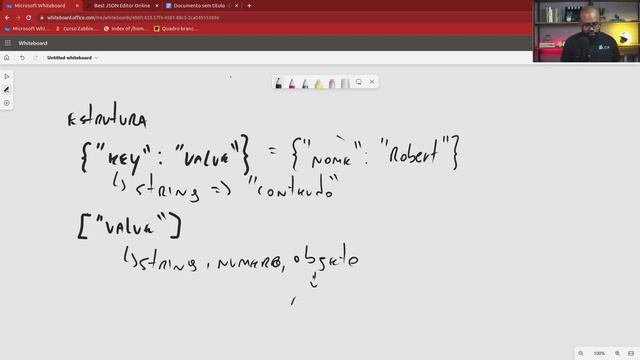Viewport: 640px width, 360px height.
Task: Select the yellow highlighter
Action: pyautogui.click(x=319, y=83)
